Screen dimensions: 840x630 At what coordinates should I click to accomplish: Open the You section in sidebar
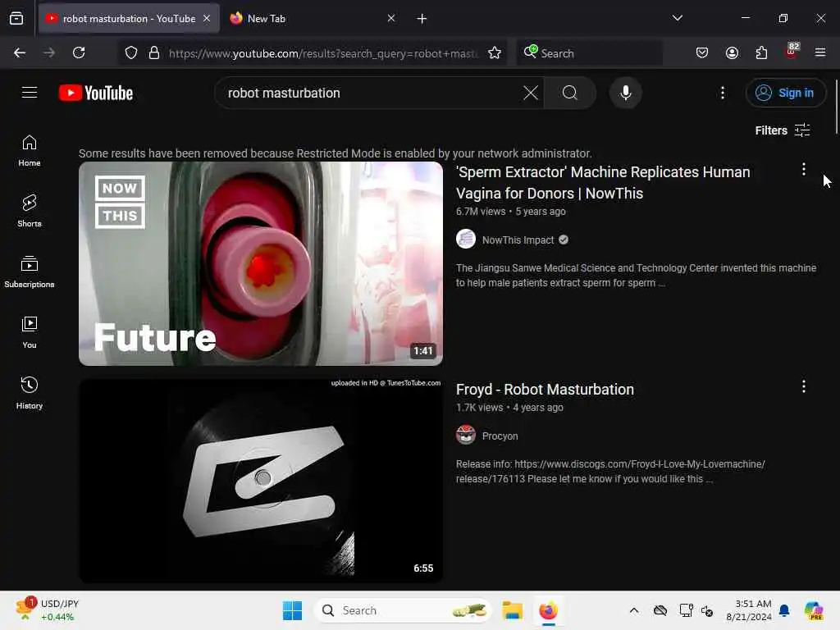point(30,333)
